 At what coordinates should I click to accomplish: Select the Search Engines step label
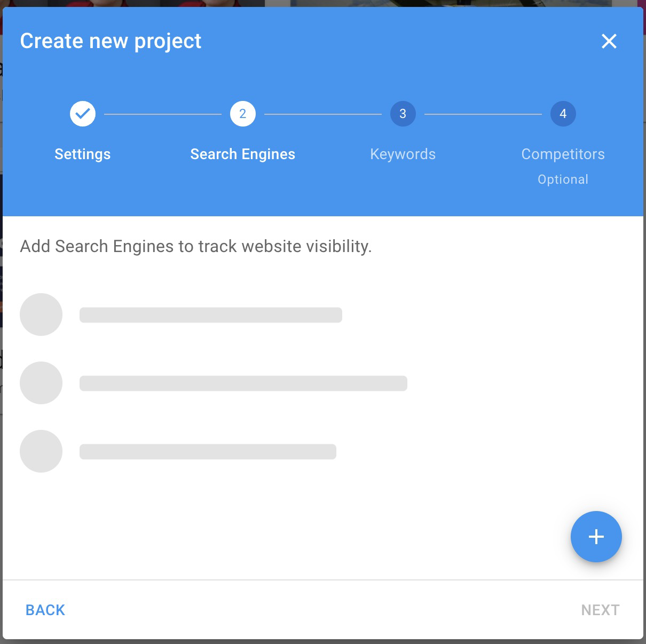tap(243, 154)
